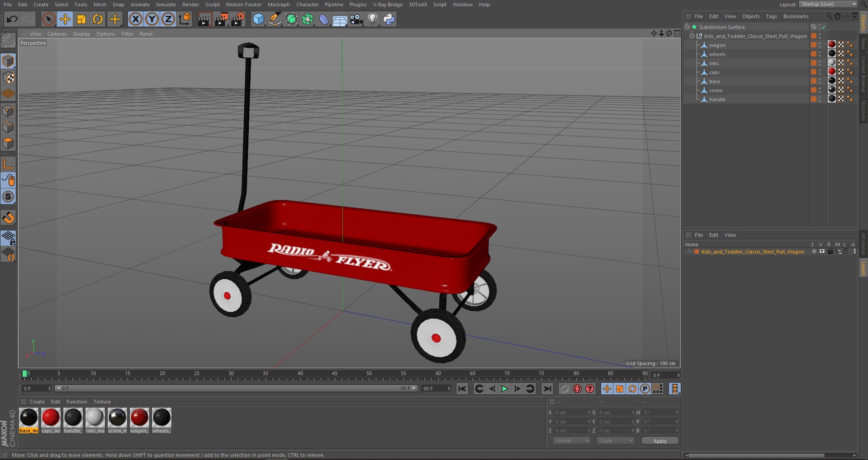868x460 pixels.
Task: Open the spline pen tool icon
Action: (275, 19)
